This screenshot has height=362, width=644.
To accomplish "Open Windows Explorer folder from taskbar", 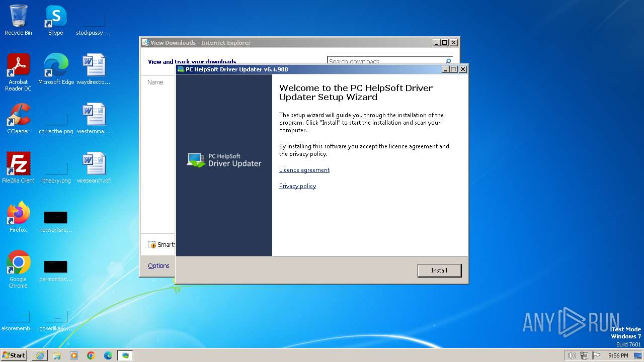I will click(57, 355).
